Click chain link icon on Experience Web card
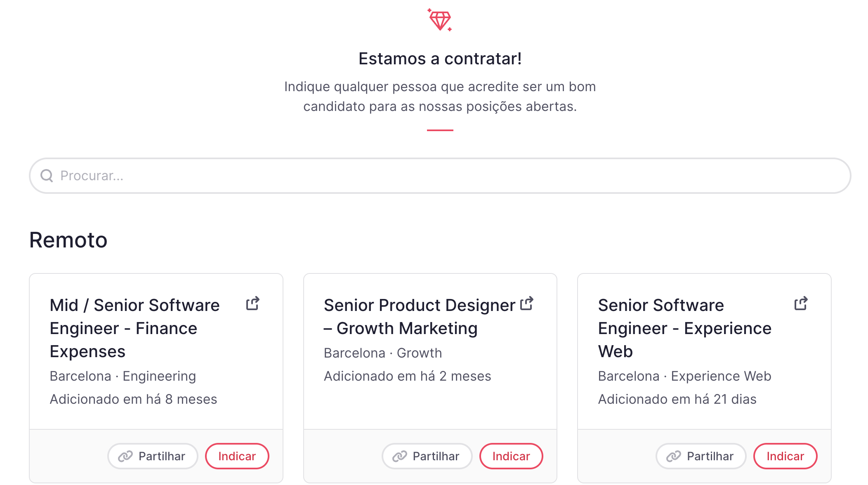 pyautogui.click(x=674, y=456)
